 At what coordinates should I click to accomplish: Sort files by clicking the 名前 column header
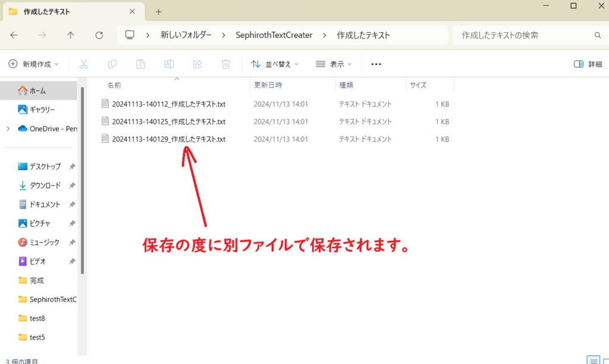pos(114,84)
